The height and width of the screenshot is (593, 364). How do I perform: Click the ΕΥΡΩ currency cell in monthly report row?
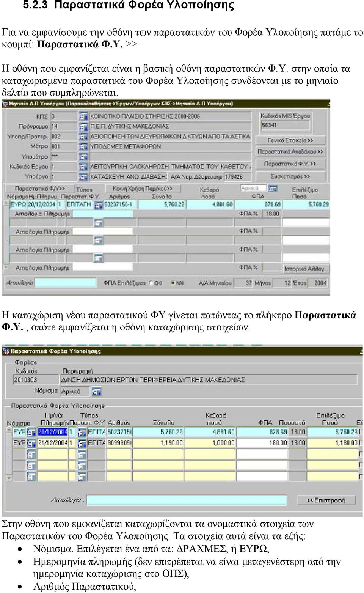point(17,204)
